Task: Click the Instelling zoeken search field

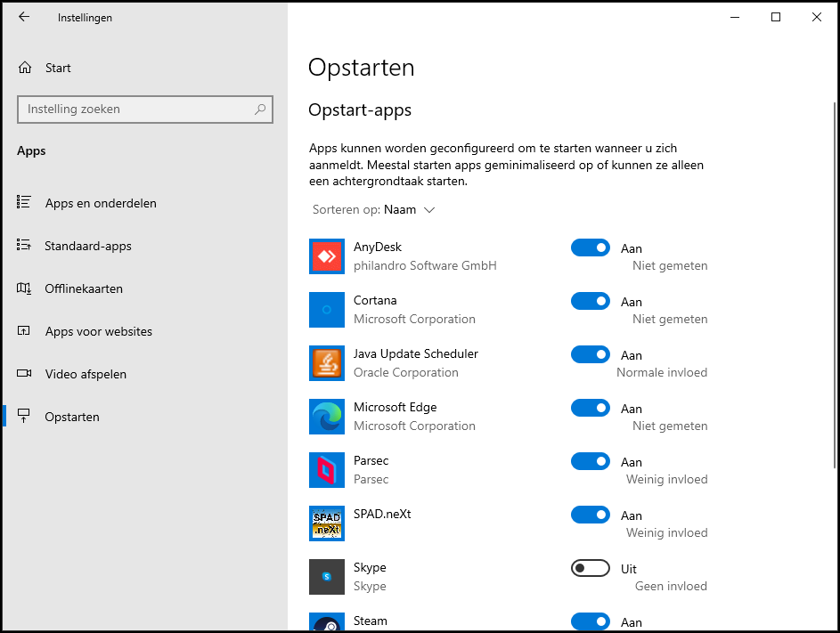Action: pos(144,110)
